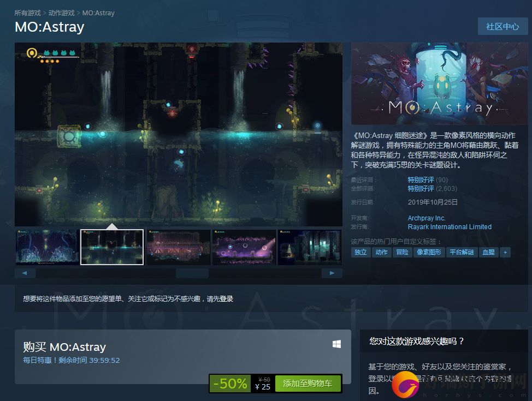Select the 平台解谜 tag

(x=462, y=252)
